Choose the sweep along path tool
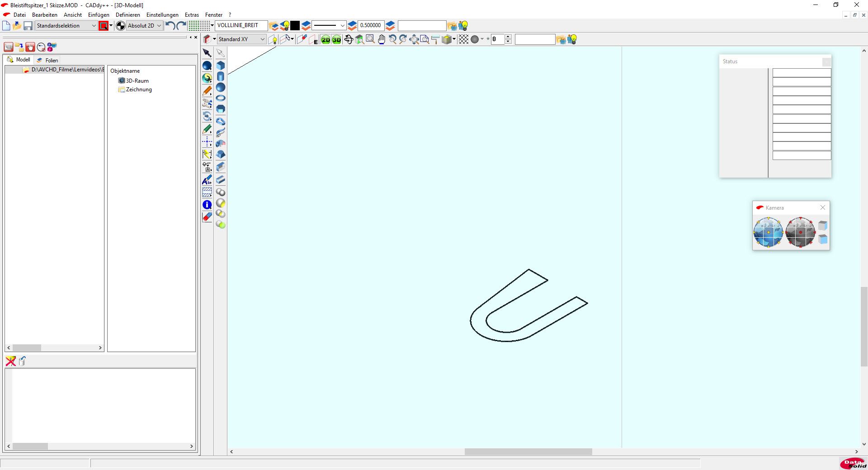Image resolution: width=868 pixels, height=470 pixels. (221, 132)
